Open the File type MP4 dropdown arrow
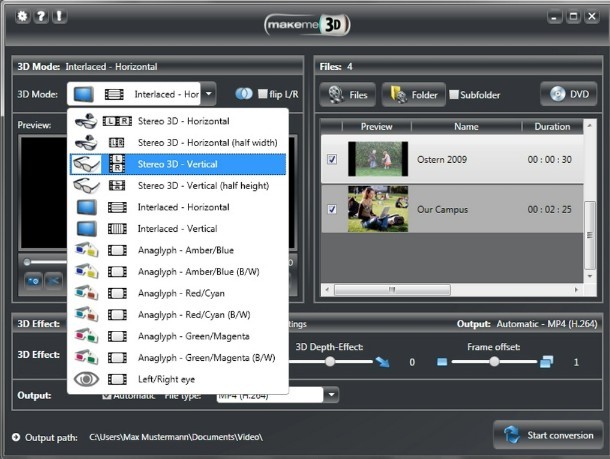This screenshot has width=610, height=459. coord(331,394)
